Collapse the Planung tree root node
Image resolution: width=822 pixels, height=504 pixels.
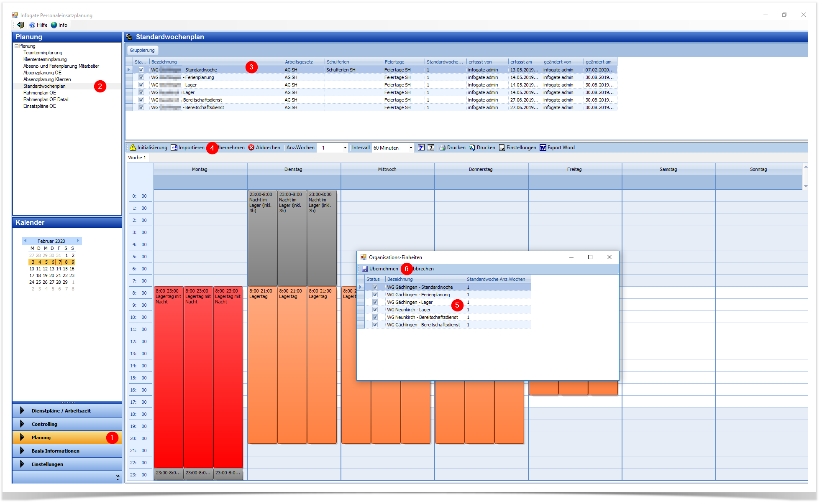coord(16,46)
